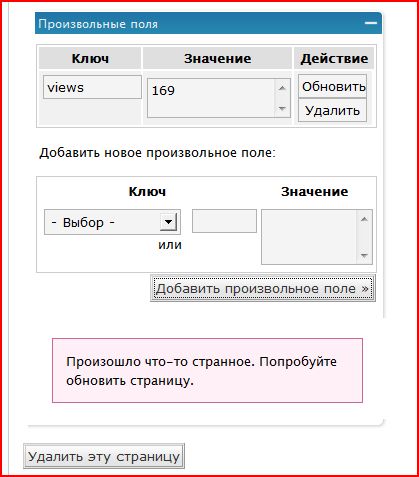Viewport: 419px width, 477px height.
Task: Click the empty new Значение textarea
Action: point(317,237)
